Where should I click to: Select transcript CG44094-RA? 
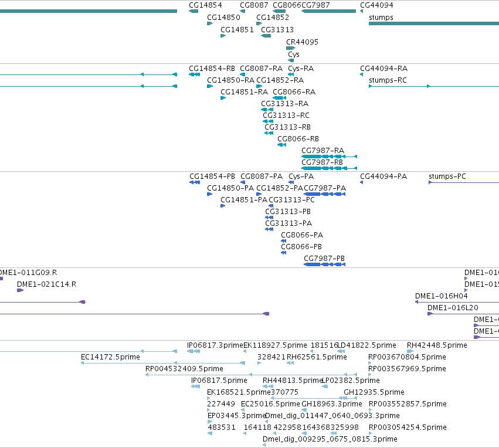pos(384,69)
